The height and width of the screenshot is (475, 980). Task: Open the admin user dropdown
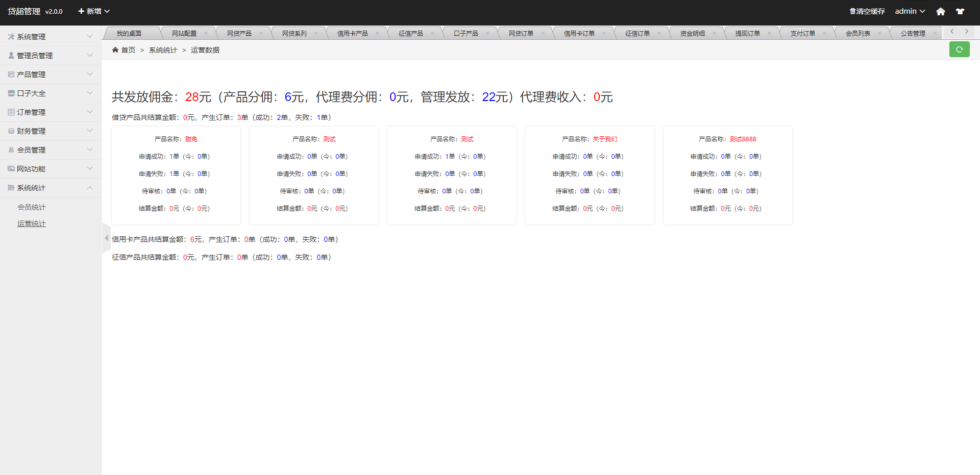point(910,11)
